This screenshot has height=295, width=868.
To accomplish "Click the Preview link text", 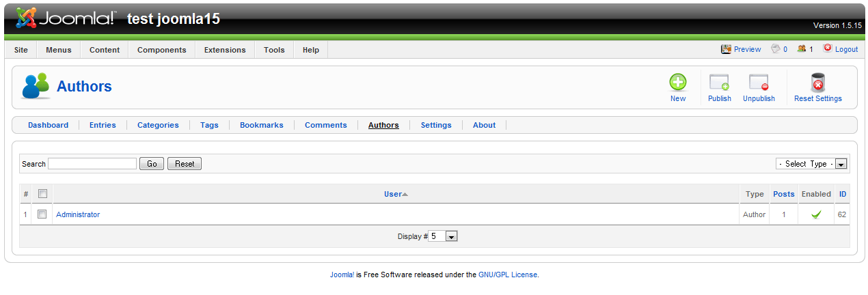I will pos(748,49).
